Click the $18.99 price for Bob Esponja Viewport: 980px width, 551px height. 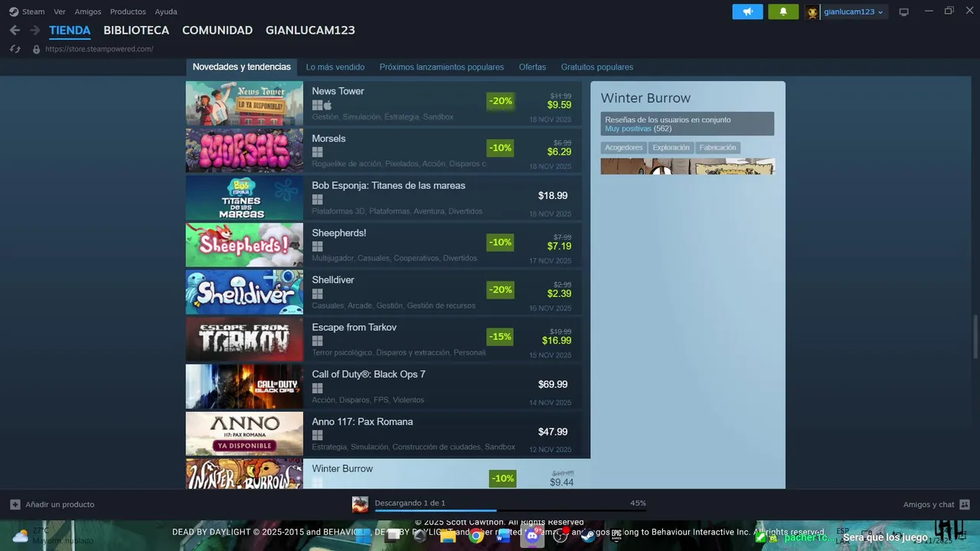[x=553, y=196]
